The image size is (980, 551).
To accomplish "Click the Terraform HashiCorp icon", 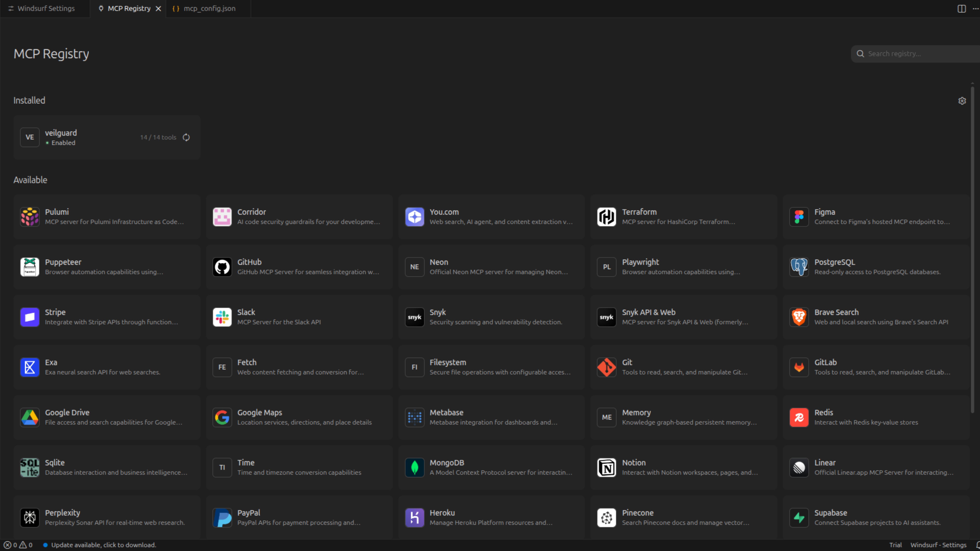I will (606, 217).
